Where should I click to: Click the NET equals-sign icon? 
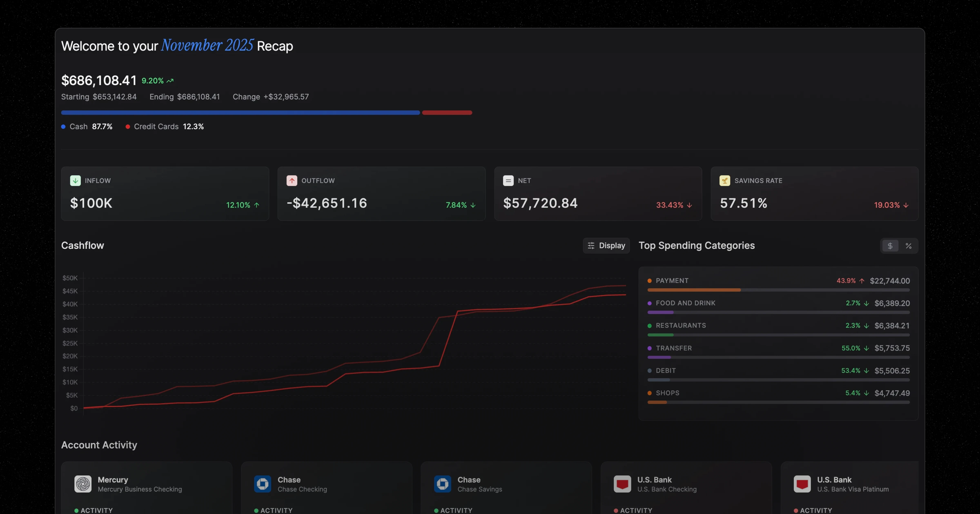(x=508, y=181)
